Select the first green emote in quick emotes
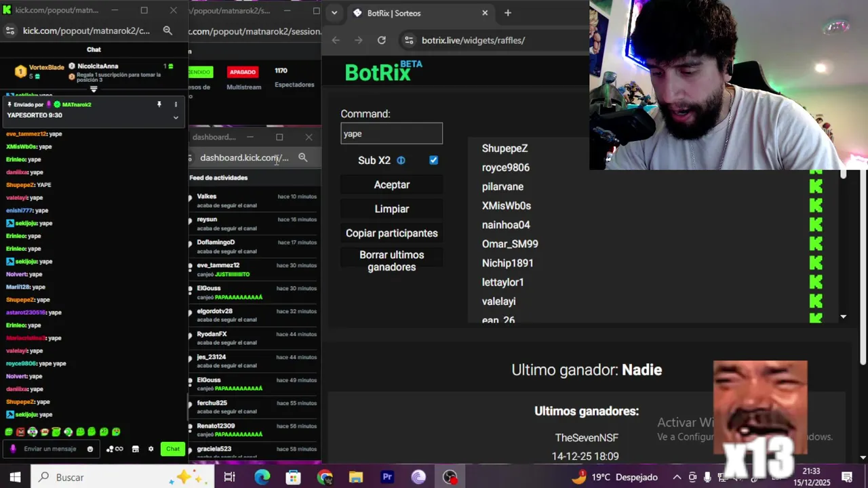 coord(9,432)
